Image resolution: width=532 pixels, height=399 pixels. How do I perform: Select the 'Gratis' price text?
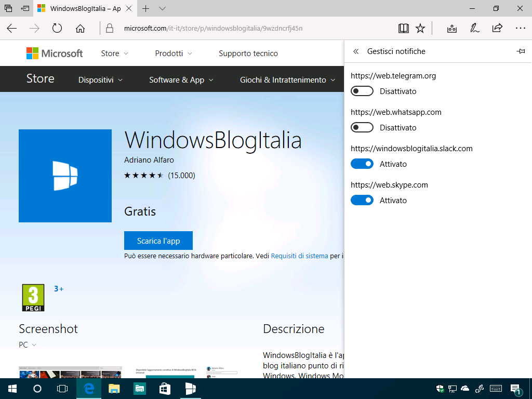(x=140, y=211)
